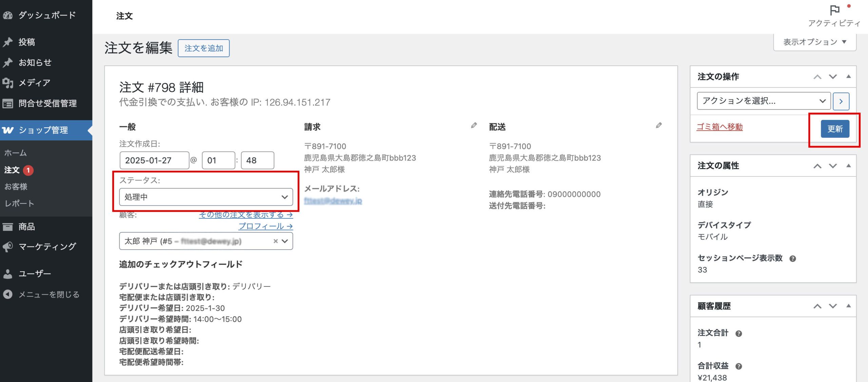The height and width of the screenshot is (382, 868).
Task: Click the Activity flag icon
Action: (x=834, y=11)
